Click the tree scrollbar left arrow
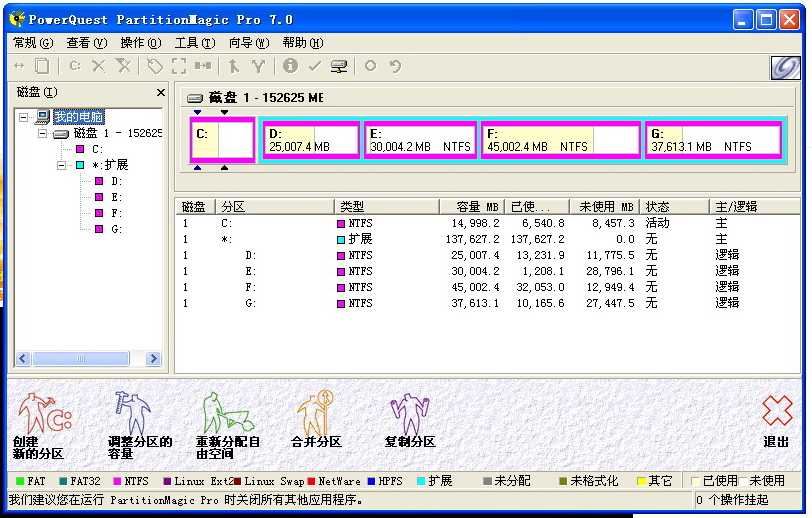This screenshot has width=812, height=518. [23, 358]
